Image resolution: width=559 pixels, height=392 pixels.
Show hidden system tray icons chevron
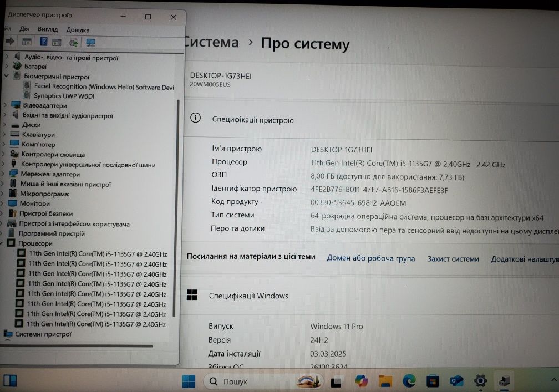553,380
